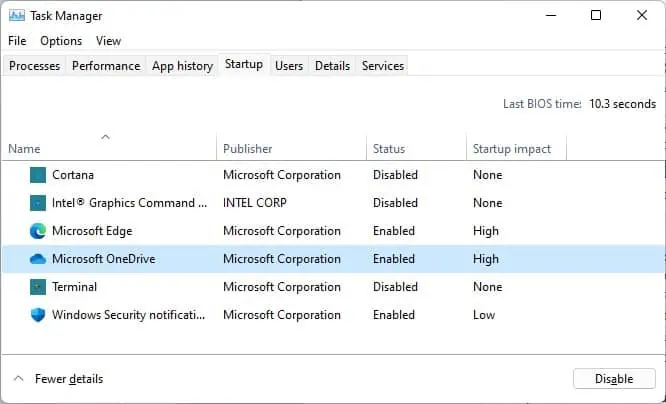
Task: Switch to the App history tab
Action: click(182, 66)
